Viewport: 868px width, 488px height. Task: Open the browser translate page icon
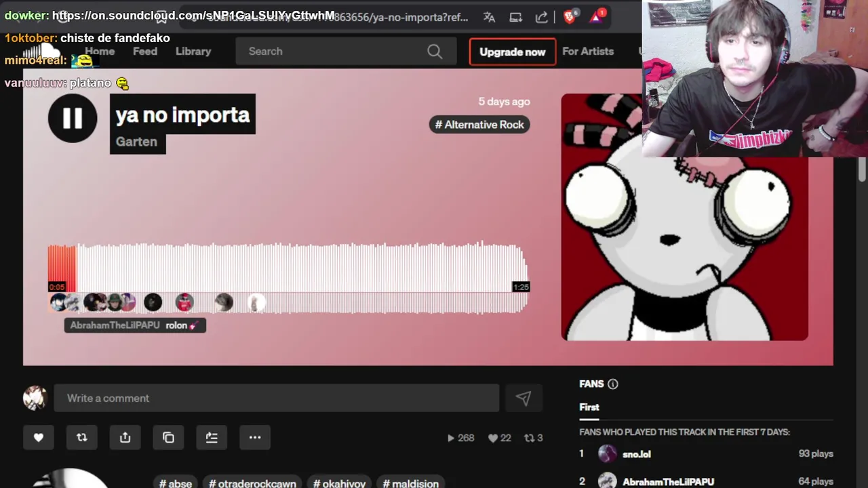pos(489,18)
